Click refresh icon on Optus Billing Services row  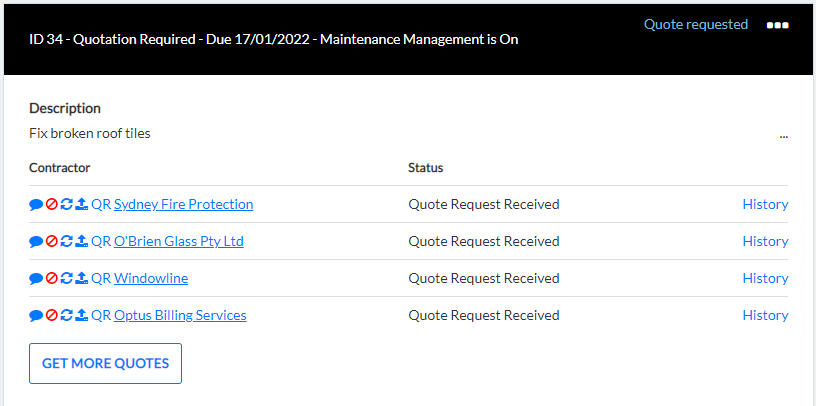tap(66, 315)
